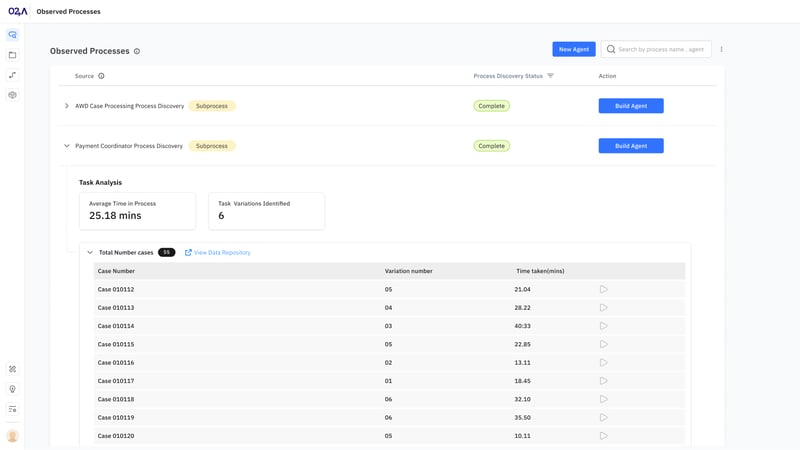Play the recording for Case 010115
Viewport: 800px width, 450px height.
coord(604,344)
